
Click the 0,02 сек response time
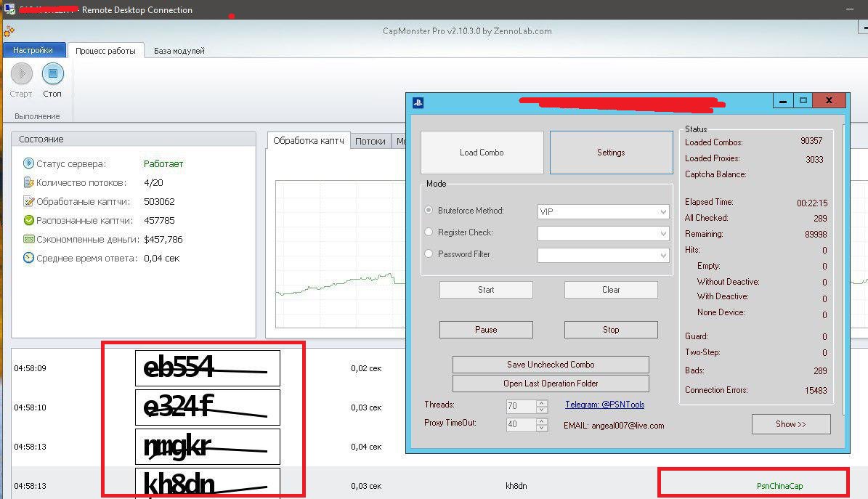366,368
